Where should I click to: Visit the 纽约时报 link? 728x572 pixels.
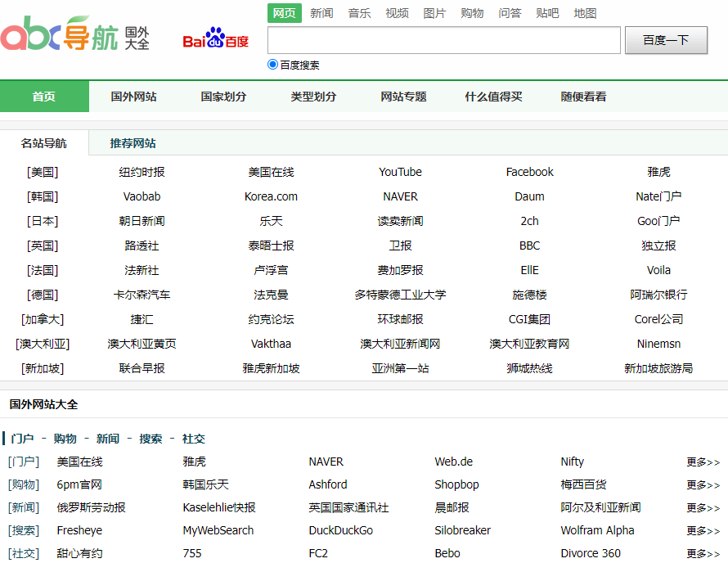(142, 172)
